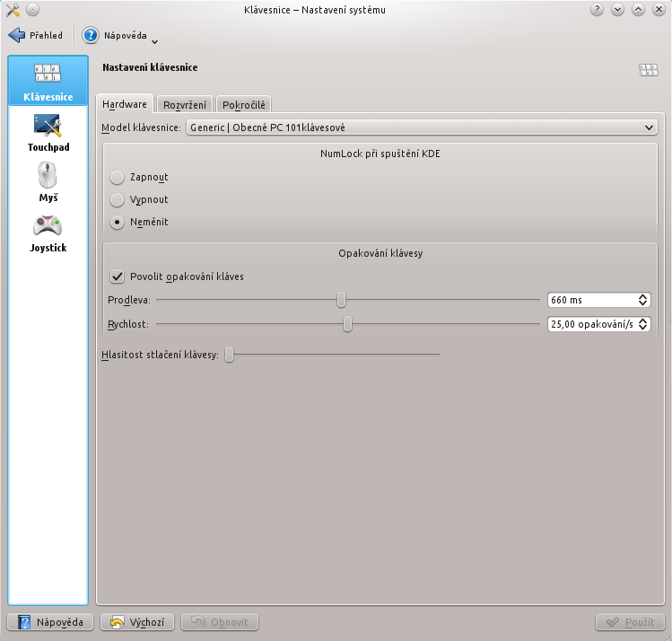
Task: Click the Použít apply button
Action: [630, 622]
